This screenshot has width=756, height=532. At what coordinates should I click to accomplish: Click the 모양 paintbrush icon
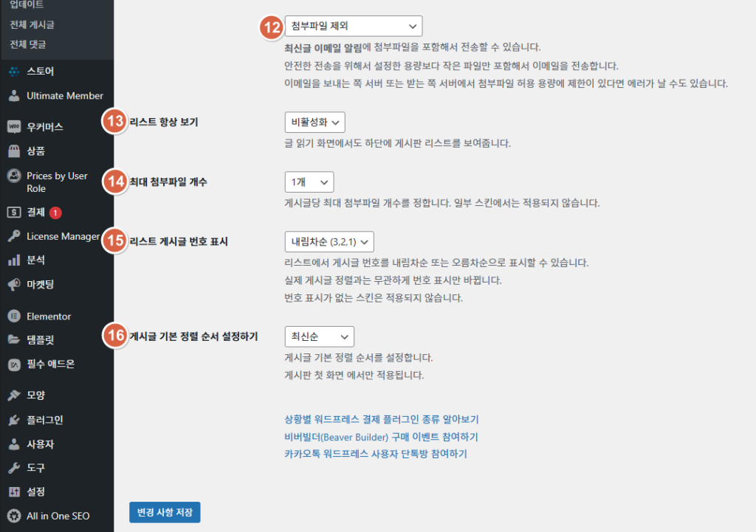(14, 395)
